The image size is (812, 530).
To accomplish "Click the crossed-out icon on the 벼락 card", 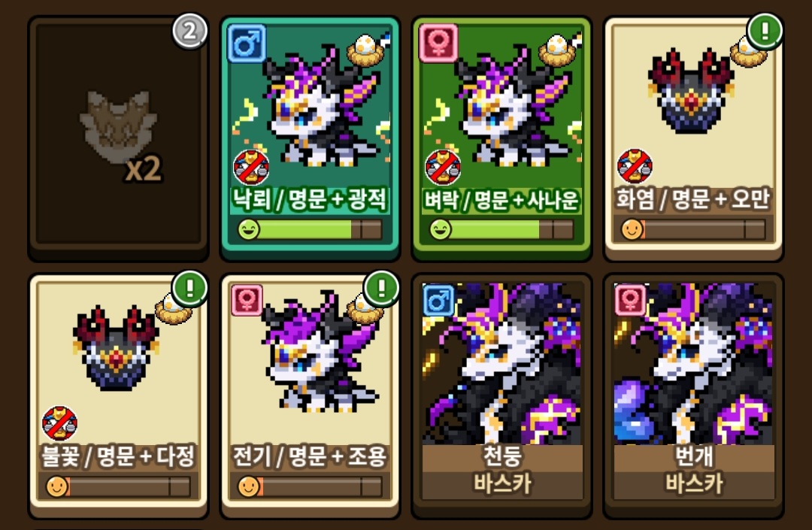I will pyautogui.click(x=443, y=167).
